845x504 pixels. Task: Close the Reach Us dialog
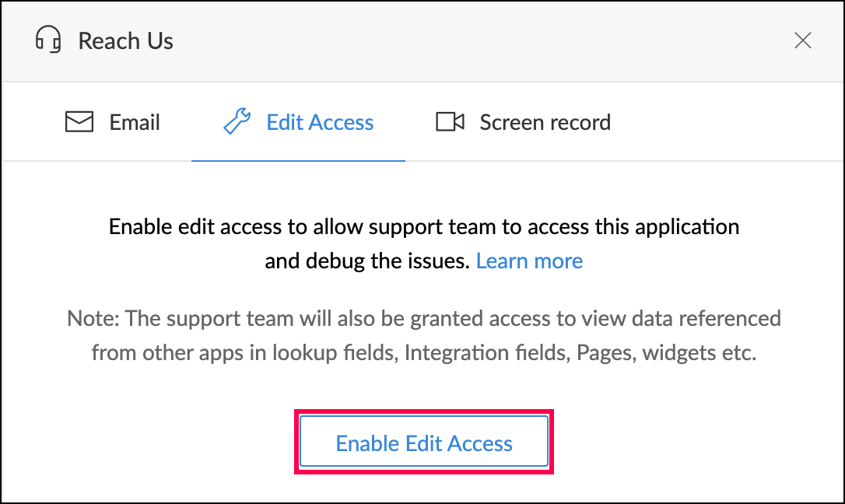tap(803, 40)
